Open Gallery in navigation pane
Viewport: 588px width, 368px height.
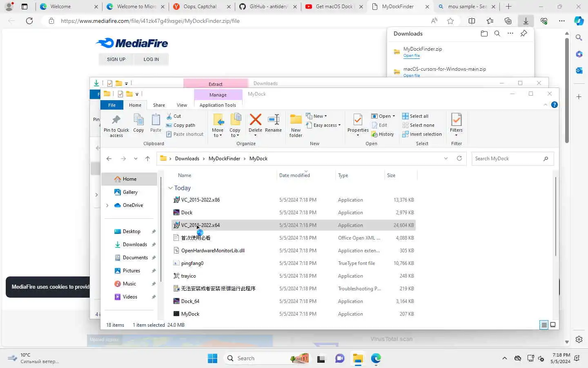point(130,192)
